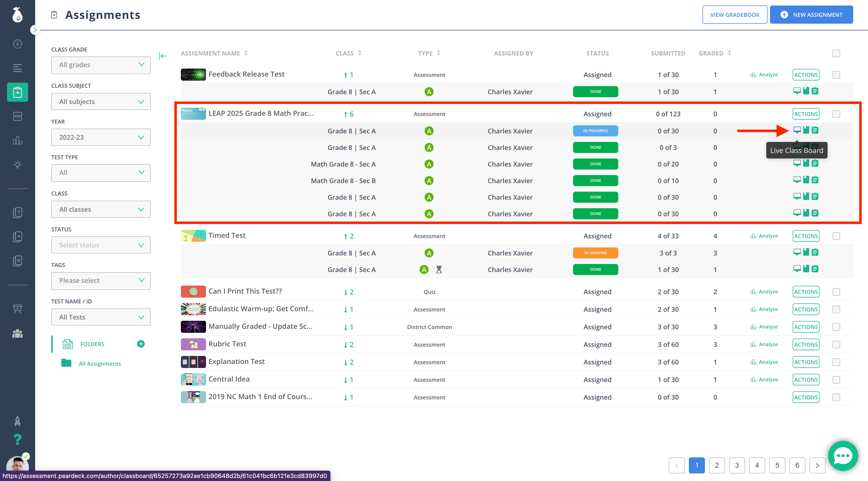Go to page 3 of assignments

coord(737,465)
